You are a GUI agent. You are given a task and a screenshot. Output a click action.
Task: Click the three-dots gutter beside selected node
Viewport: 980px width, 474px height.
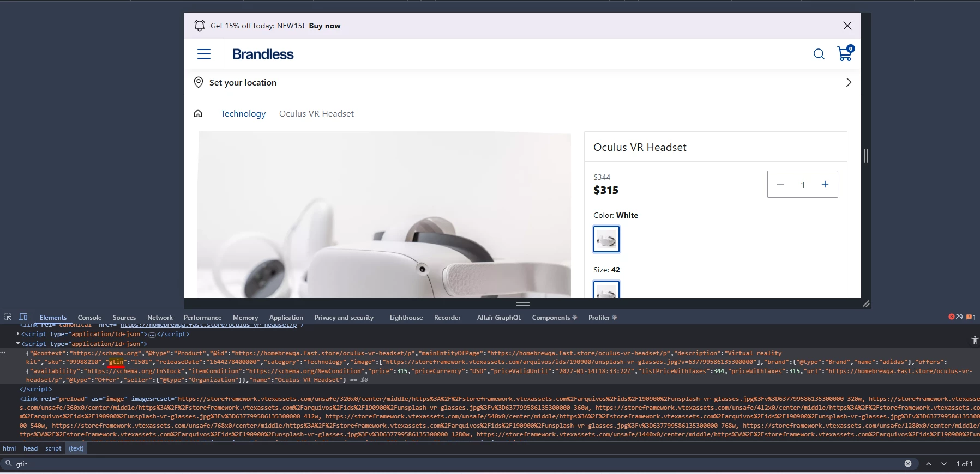(x=3, y=353)
